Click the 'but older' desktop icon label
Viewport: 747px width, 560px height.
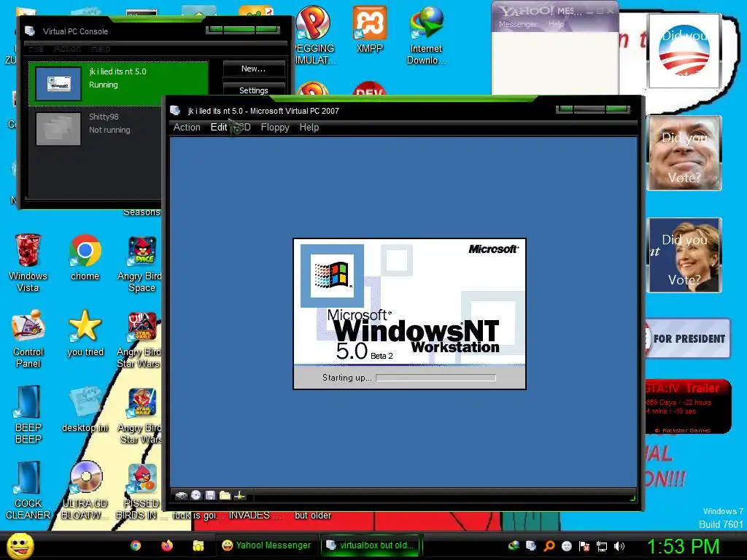click(x=312, y=516)
